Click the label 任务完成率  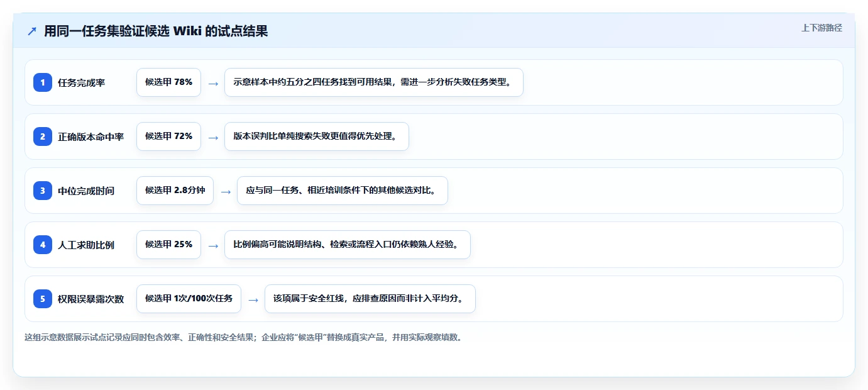pyautogui.click(x=81, y=82)
